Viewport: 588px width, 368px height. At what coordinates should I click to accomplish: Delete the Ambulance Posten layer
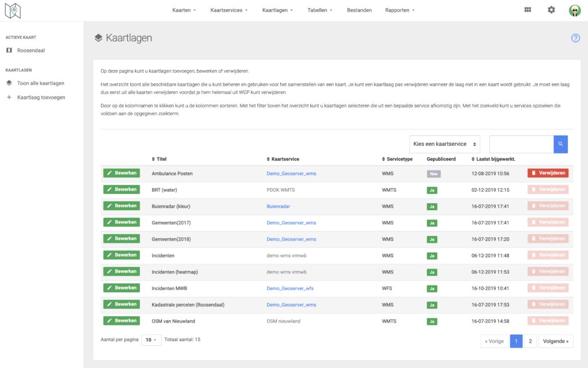548,173
